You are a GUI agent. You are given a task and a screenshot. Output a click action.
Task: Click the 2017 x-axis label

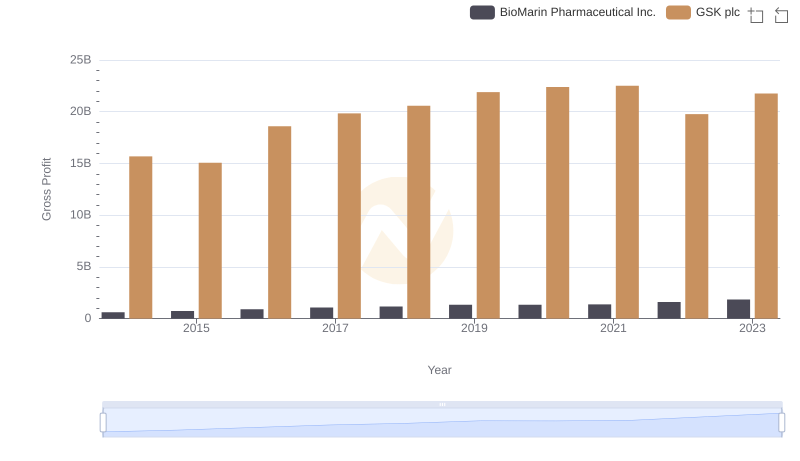[x=335, y=328]
